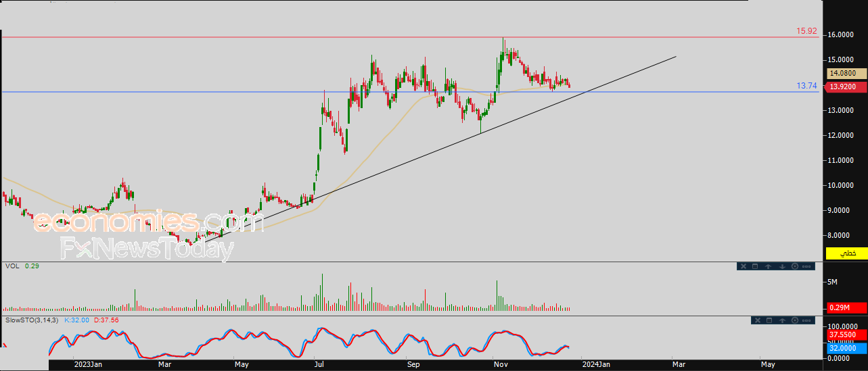Close the VOL indicator panel
The width and height of the screenshot is (868, 371).
744,266
